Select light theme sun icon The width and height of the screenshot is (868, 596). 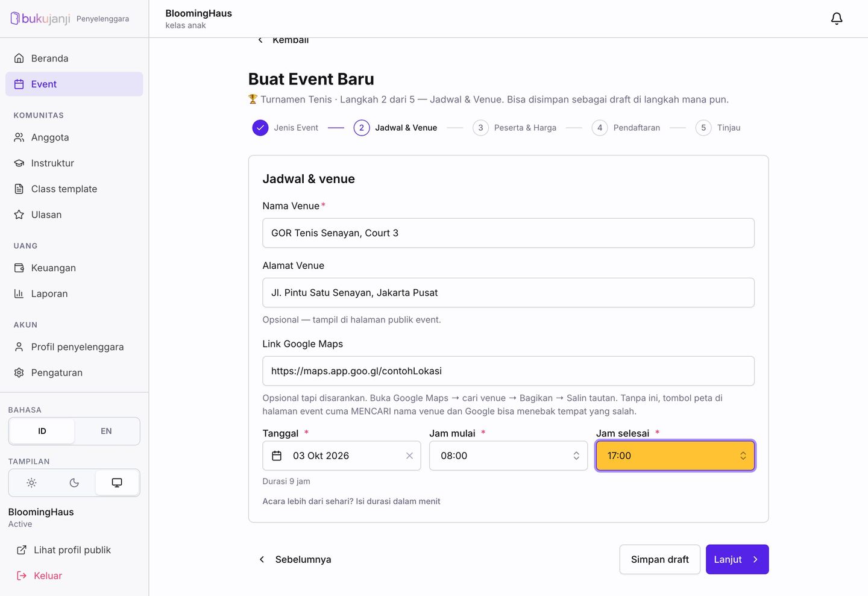click(32, 483)
